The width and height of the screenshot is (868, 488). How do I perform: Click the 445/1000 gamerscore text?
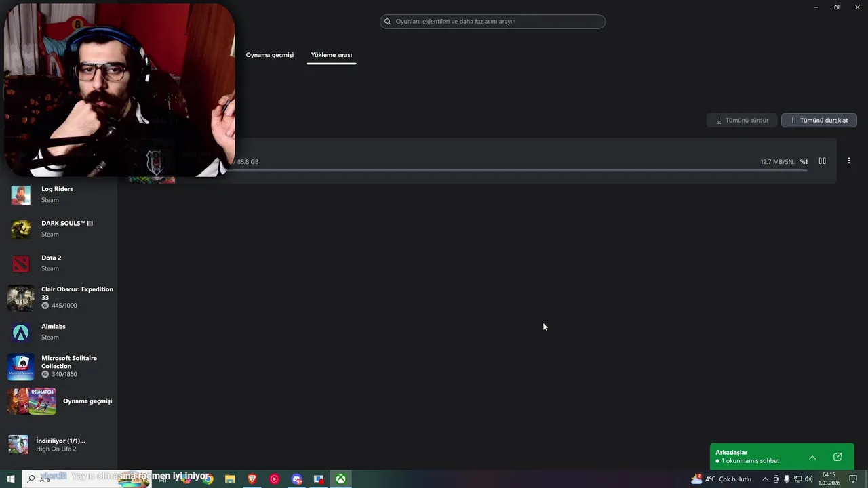(x=64, y=306)
